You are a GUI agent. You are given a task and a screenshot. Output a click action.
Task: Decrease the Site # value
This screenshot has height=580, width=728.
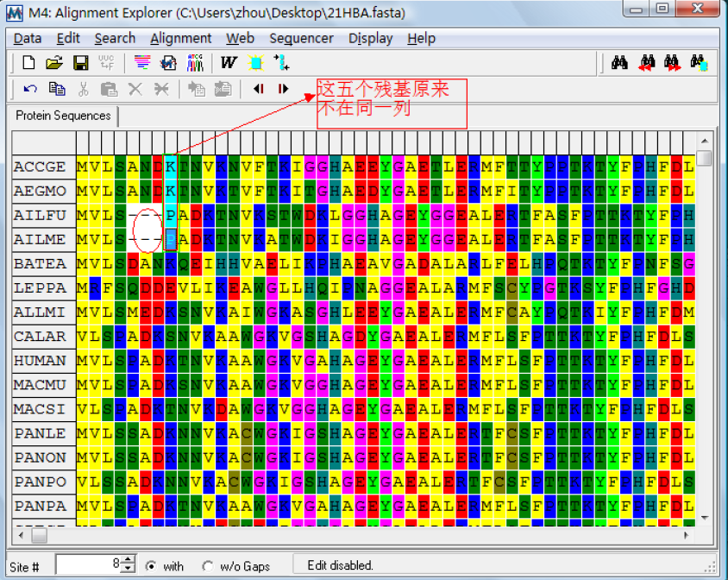click(129, 569)
